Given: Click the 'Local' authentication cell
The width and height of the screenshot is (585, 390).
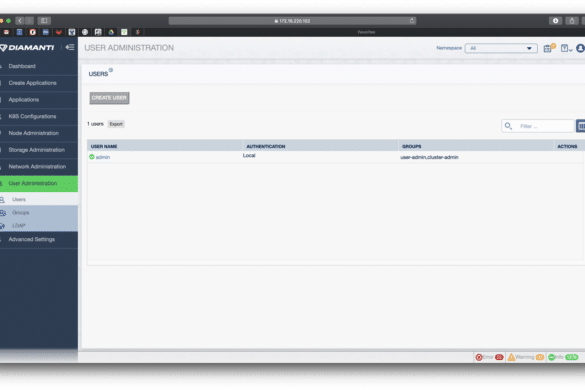Looking at the screenshot, I should tap(249, 155).
